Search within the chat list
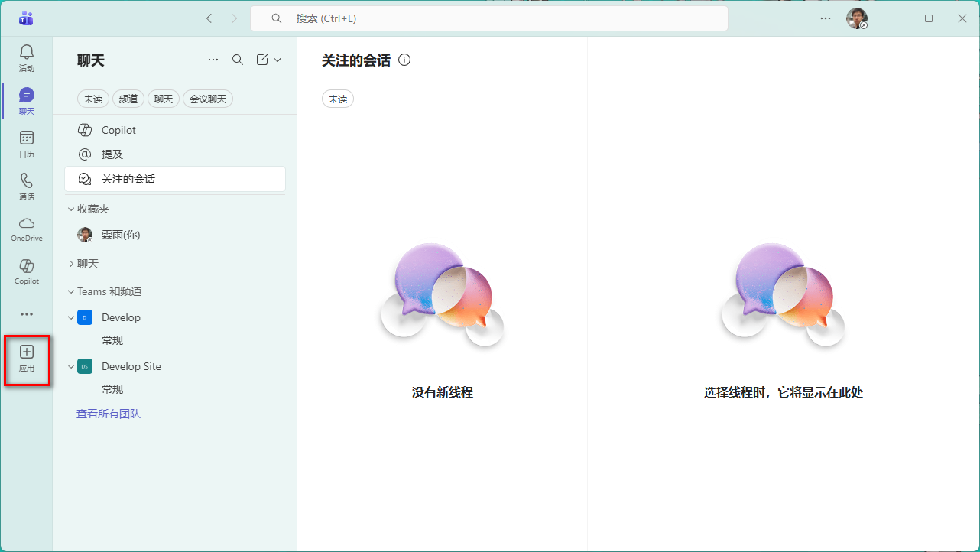 coord(238,60)
